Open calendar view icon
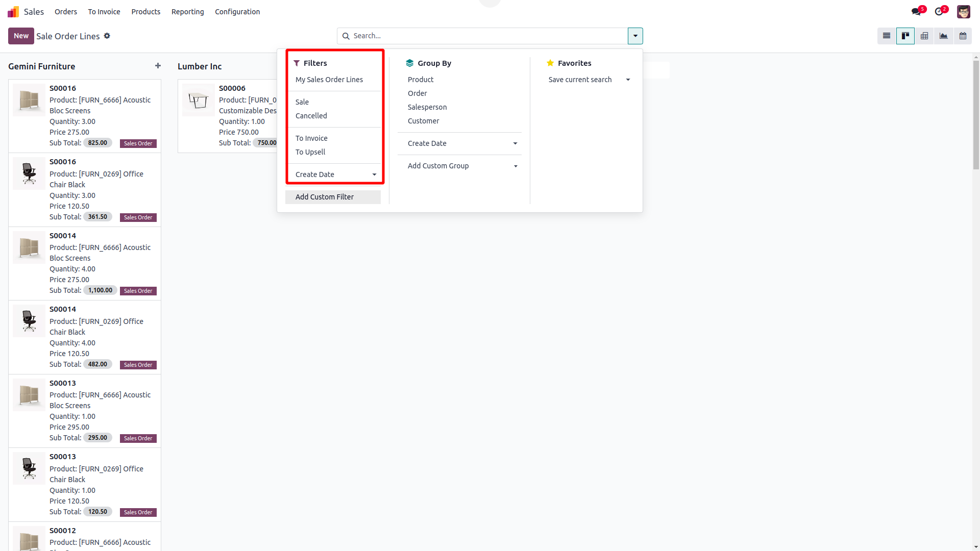 click(x=963, y=36)
